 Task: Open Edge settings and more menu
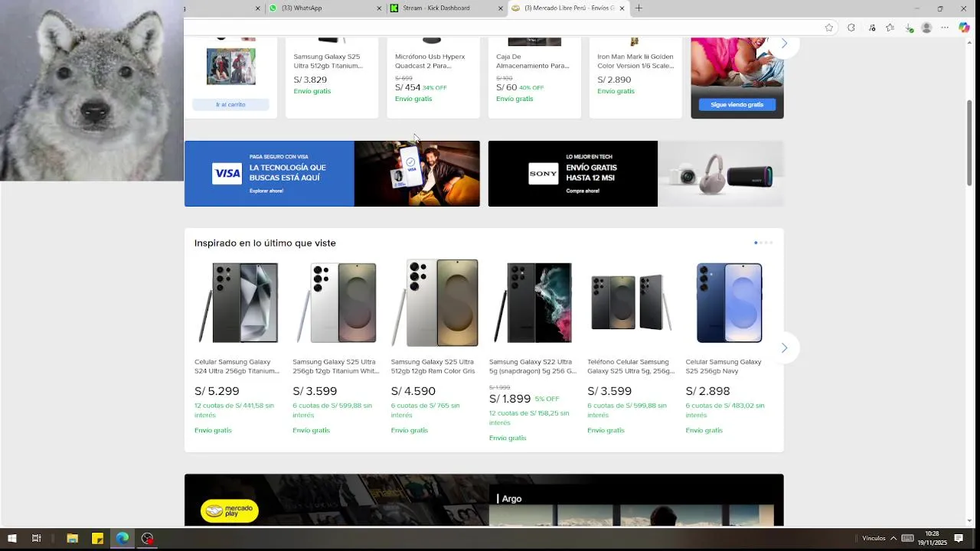pos(945,28)
